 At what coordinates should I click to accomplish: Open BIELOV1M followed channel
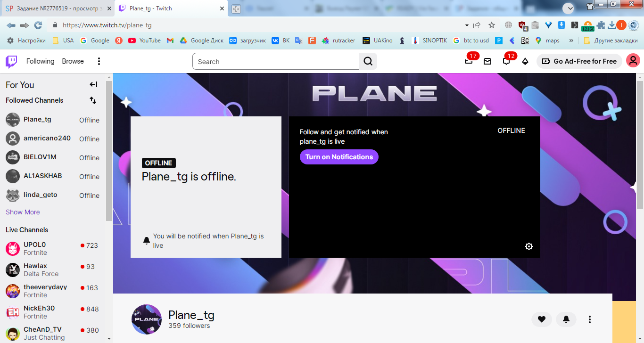pos(53,157)
